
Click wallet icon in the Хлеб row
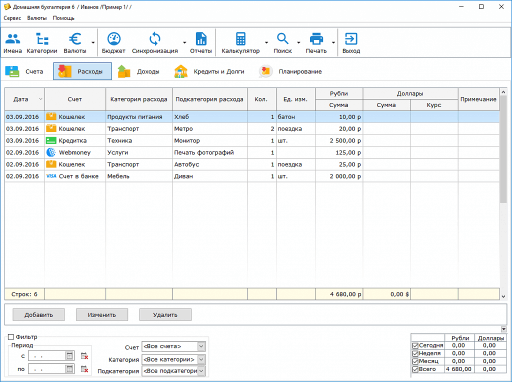(51, 117)
